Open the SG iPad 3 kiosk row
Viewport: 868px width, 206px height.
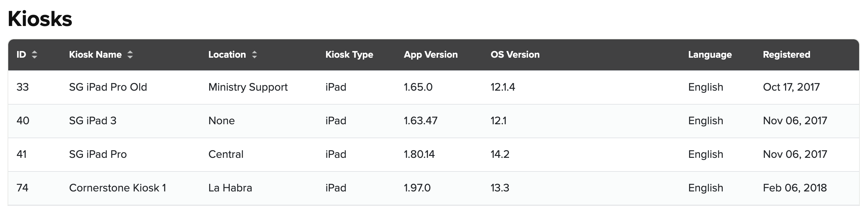click(93, 121)
